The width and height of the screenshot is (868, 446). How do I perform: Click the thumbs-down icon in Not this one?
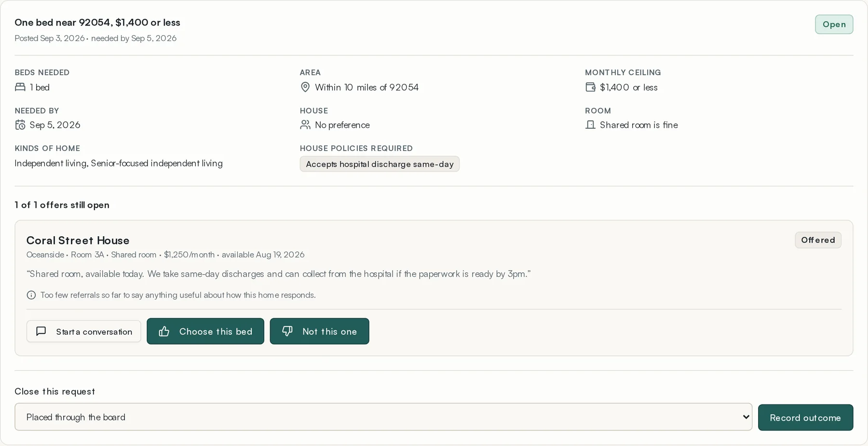click(x=287, y=331)
